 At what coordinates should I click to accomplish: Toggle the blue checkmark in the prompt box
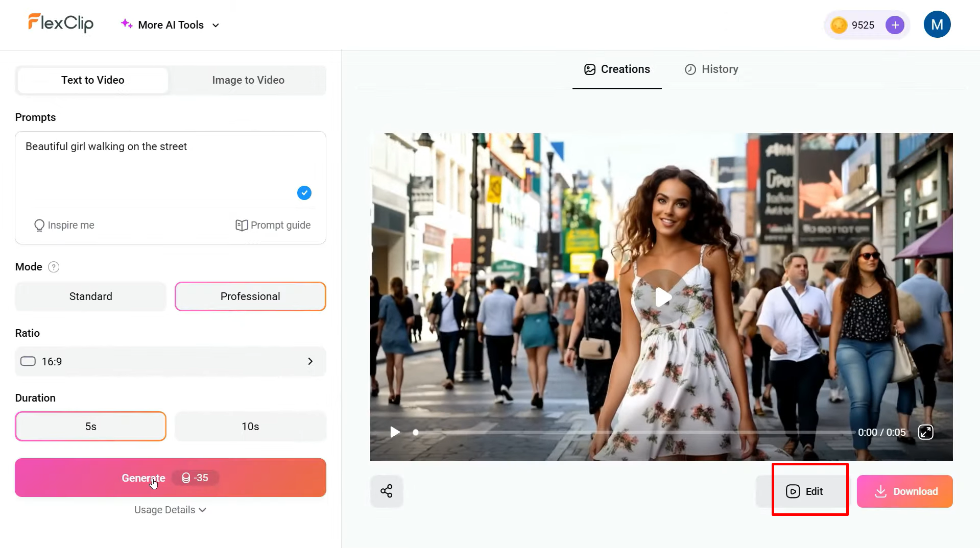coord(304,193)
